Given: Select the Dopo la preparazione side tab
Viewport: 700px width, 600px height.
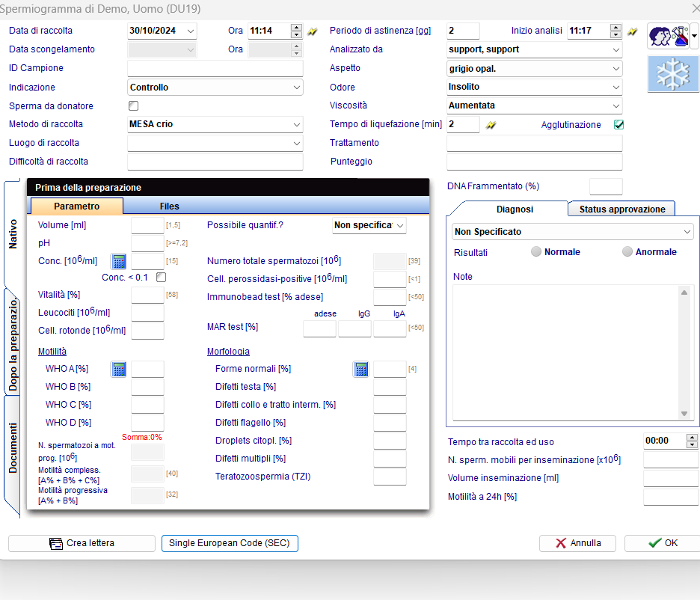Looking at the screenshot, I should tap(13, 343).
